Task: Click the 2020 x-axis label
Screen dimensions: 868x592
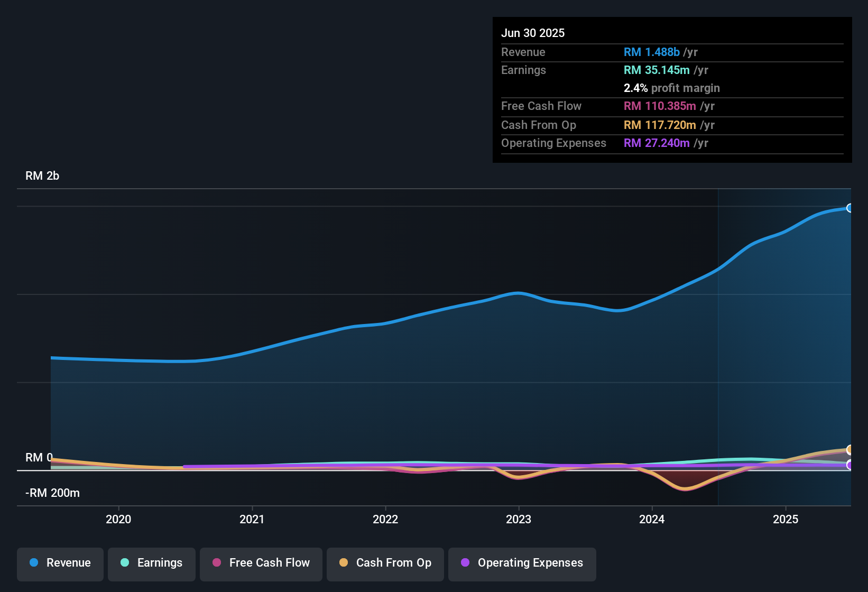Action: point(118,519)
